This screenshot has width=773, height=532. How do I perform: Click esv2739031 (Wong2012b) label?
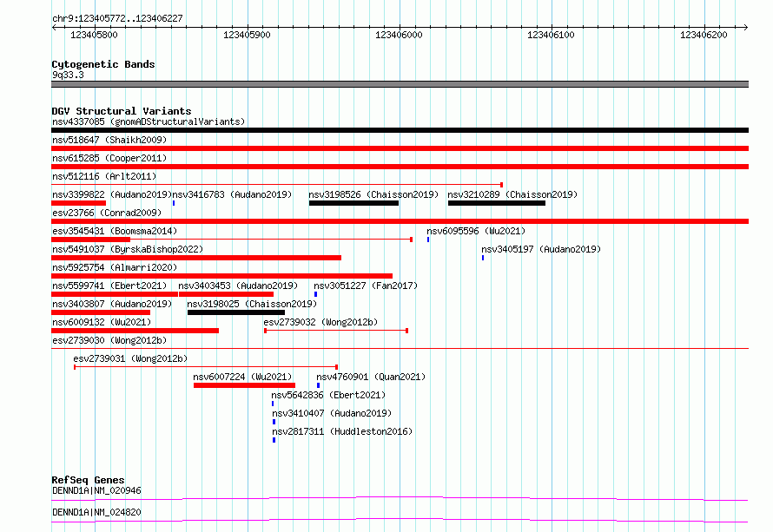(x=130, y=358)
